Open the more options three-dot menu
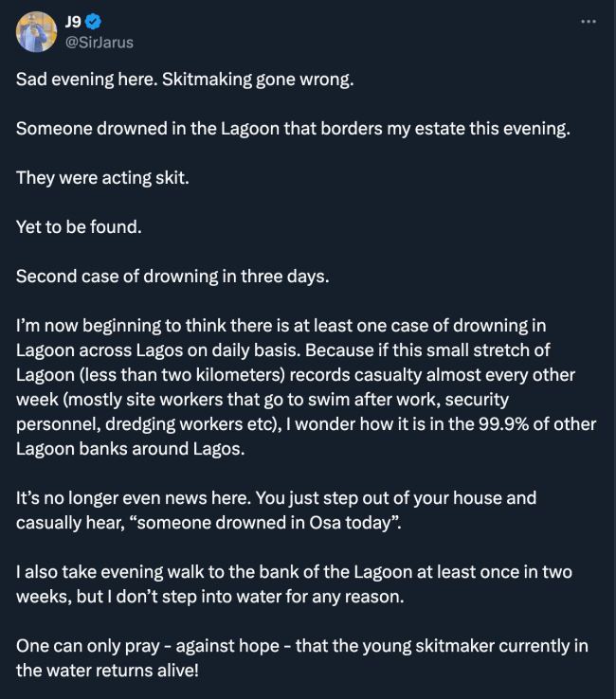 tap(590, 20)
